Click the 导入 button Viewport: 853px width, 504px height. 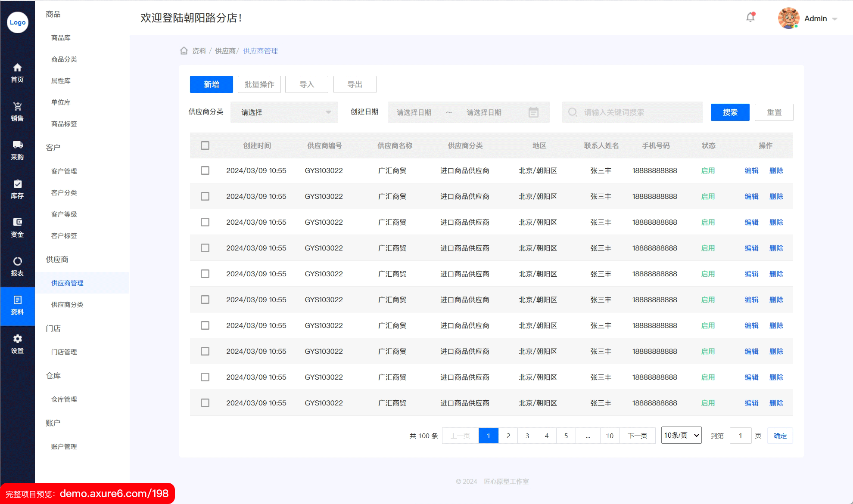click(x=307, y=84)
